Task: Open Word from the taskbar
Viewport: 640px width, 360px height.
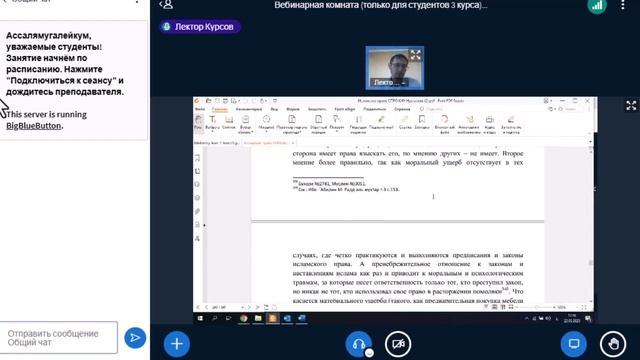Action: (301, 318)
